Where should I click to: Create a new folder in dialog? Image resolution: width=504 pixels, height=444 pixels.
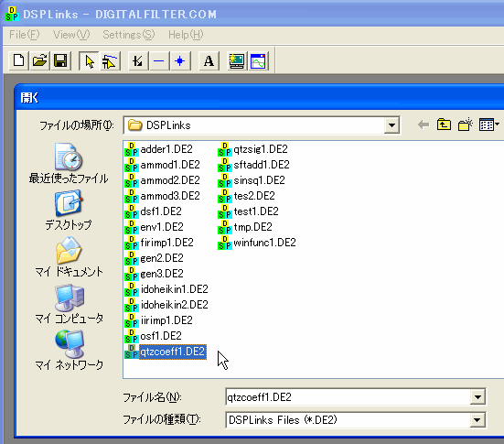(x=465, y=125)
